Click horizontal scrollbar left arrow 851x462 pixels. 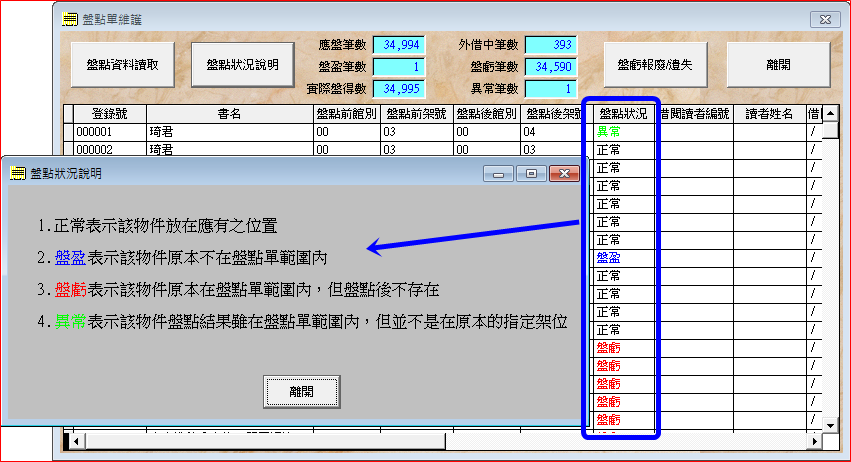77,441
